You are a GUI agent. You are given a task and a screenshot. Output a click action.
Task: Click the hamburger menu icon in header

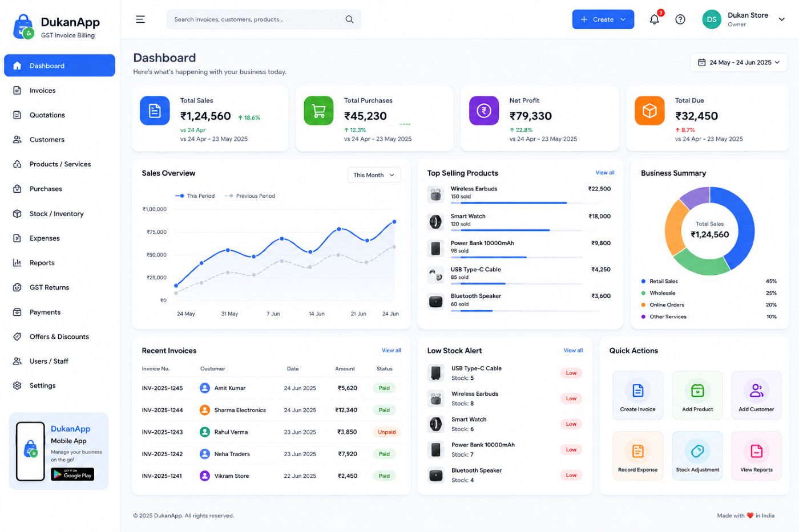[140, 19]
